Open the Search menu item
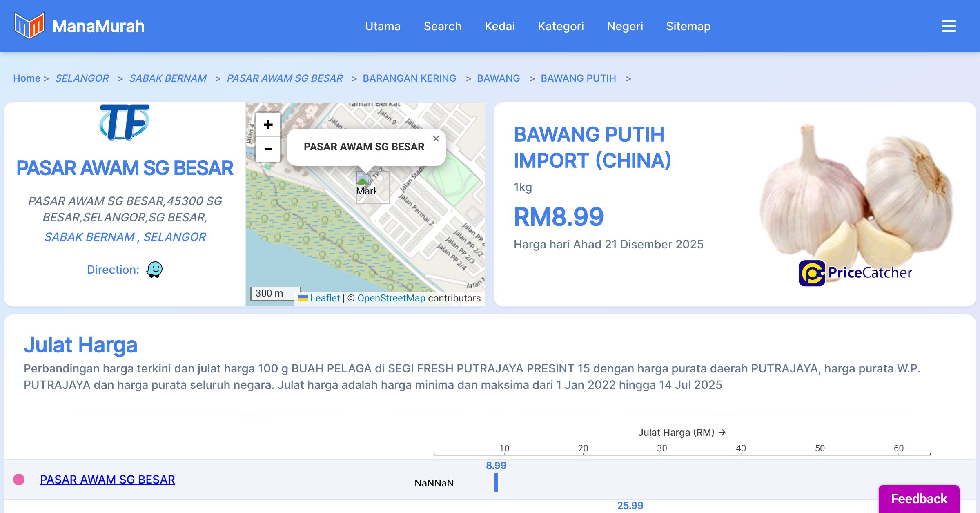This screenshot has width=980, height=513. [x=442, y=26]
